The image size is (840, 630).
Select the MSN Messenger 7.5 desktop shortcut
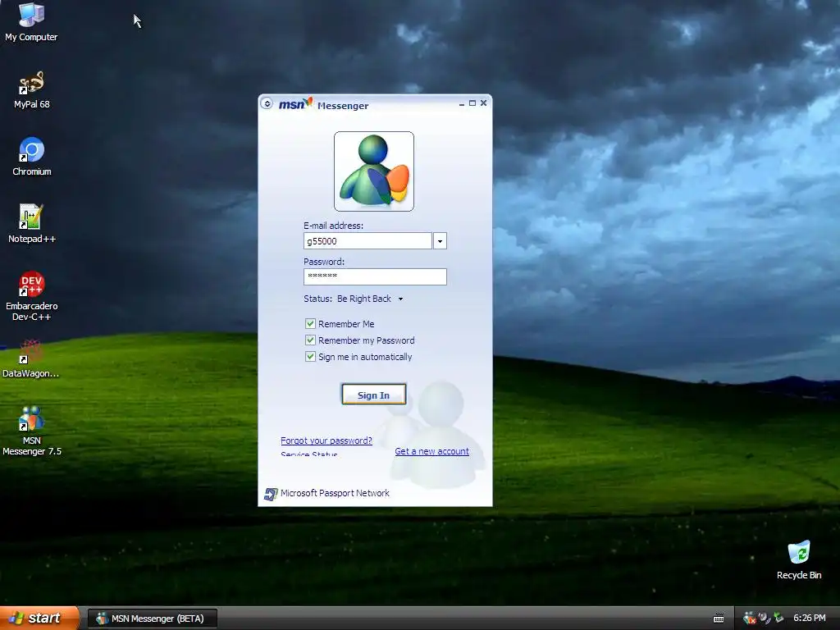[31, 431]
